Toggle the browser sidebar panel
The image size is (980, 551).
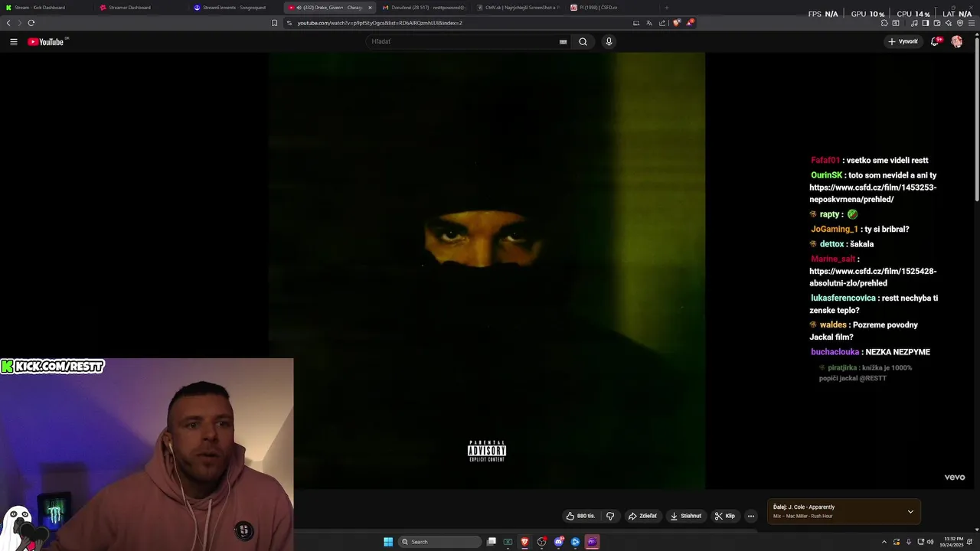[x=926, y=23]
